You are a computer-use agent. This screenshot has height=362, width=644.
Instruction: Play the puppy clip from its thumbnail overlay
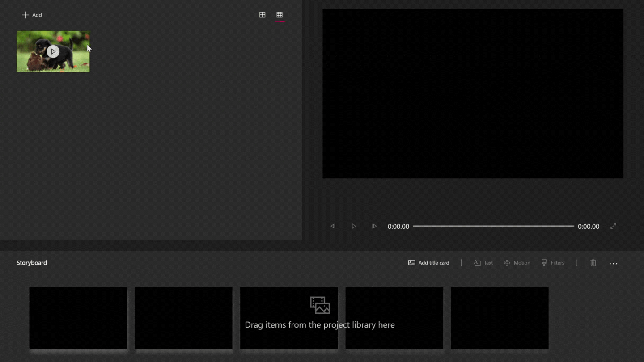53,51
